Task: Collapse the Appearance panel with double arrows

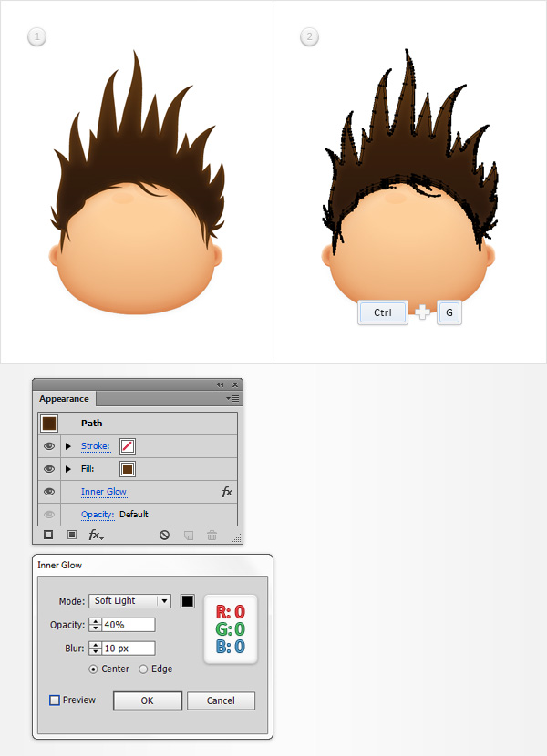Action: (220, 384)
